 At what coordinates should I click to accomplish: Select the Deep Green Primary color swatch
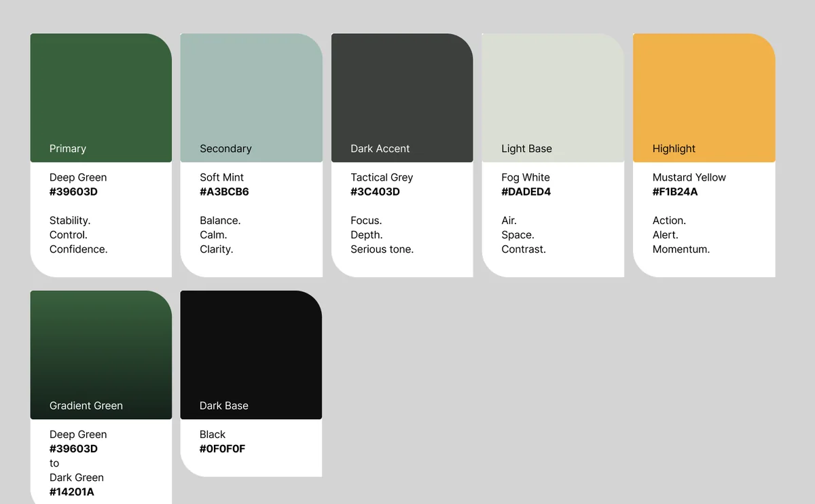coord(101,98)
